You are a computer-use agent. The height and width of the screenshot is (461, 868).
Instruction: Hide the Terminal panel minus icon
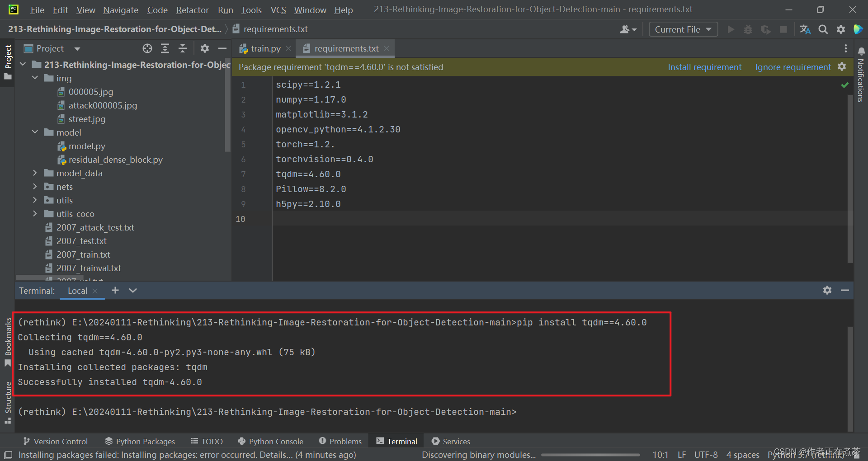[844, 290]
